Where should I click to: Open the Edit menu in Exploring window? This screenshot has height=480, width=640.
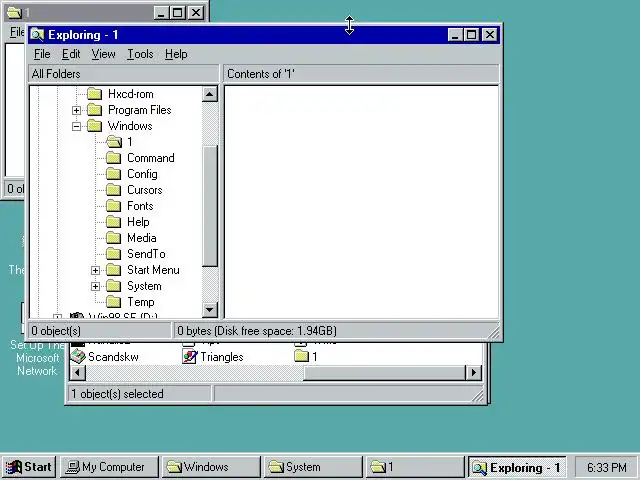click(x=71, y=54)
